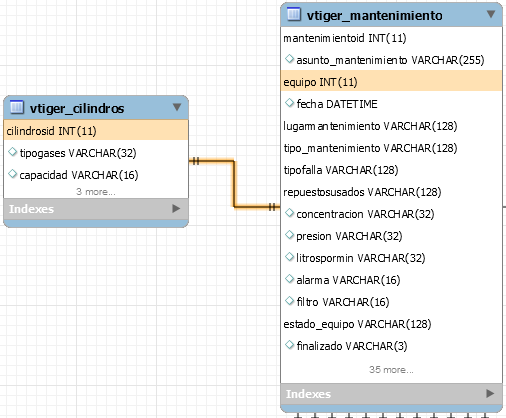This screenshot has width=506, height=418.
Task: Click diamond icon beside asunto_mantenimiento
Action: click(289, 59)
